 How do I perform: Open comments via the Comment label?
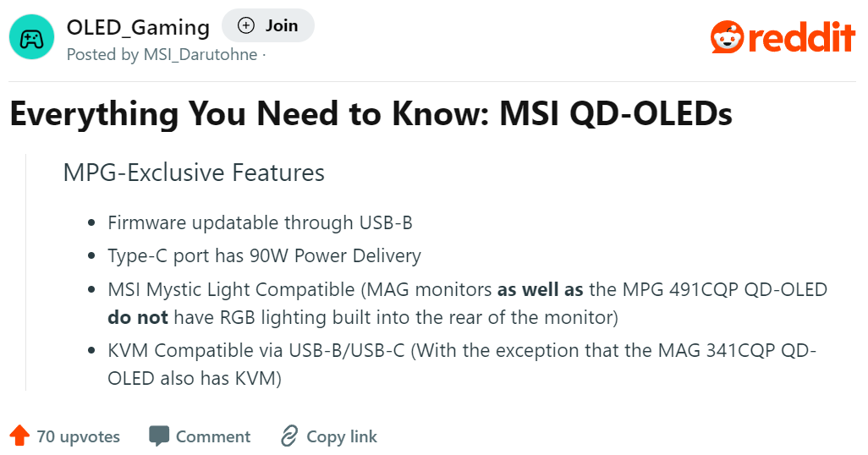click(x=213, y=436)
